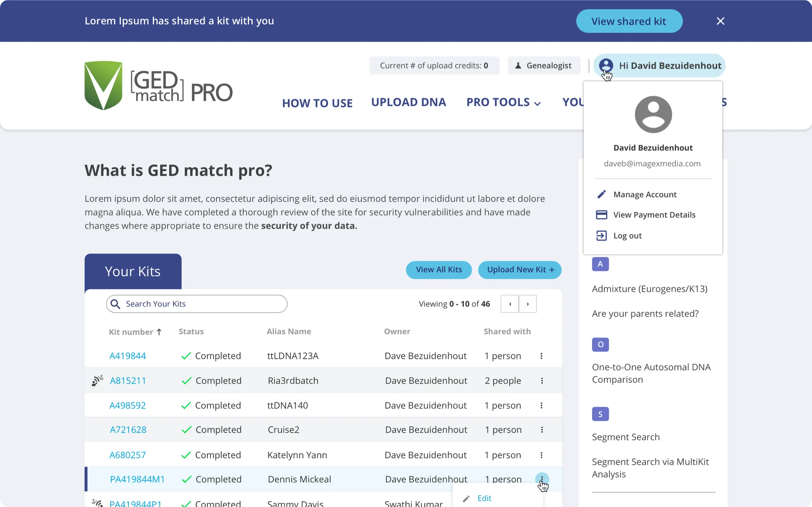Open Segment Search via MultiKit Analysis
The image size is (812, 507).
651,468
